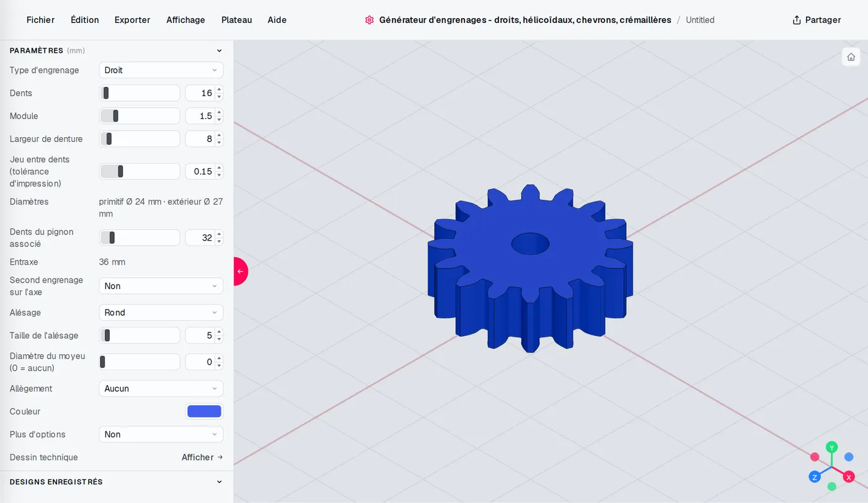Screen dimensions: 868x503
Task: Click the generator title text
Action: pyautogui.click(x=525, y=20)
